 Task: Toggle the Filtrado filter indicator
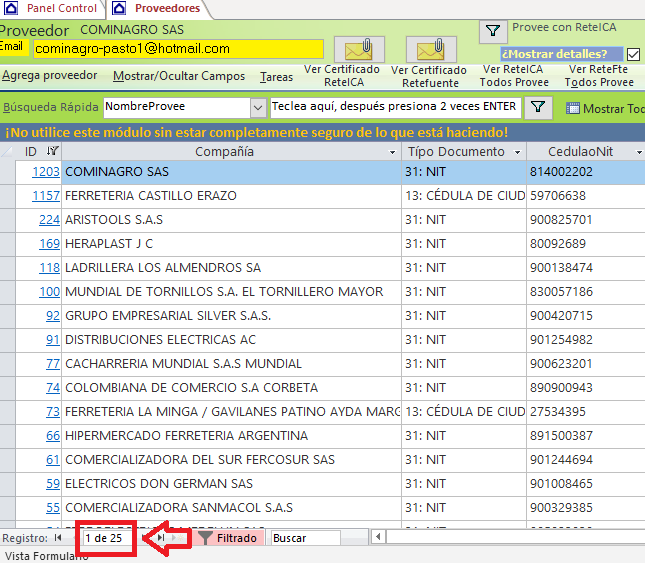click(x=229, y=538)
